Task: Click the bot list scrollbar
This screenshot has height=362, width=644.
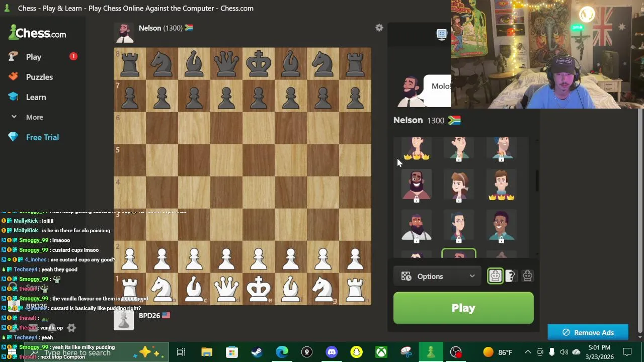Action: tap(537, 181)
